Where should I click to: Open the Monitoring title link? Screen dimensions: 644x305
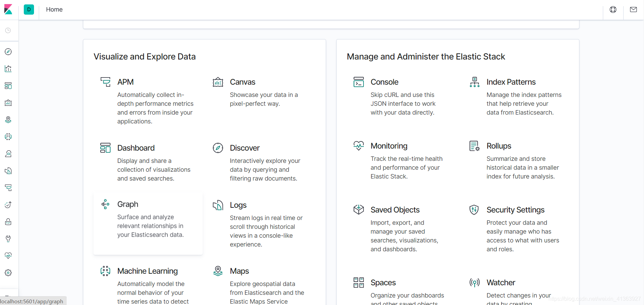click(389, 146)
